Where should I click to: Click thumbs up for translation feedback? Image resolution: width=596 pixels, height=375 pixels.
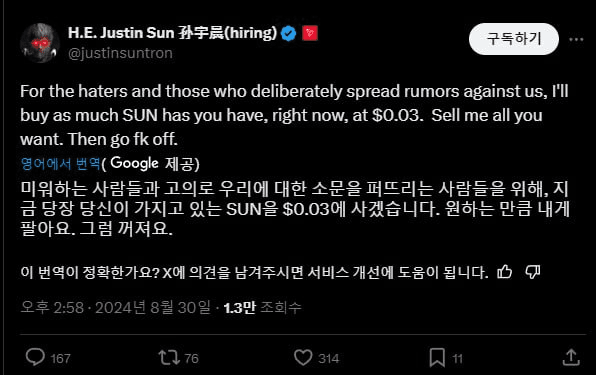505,272
